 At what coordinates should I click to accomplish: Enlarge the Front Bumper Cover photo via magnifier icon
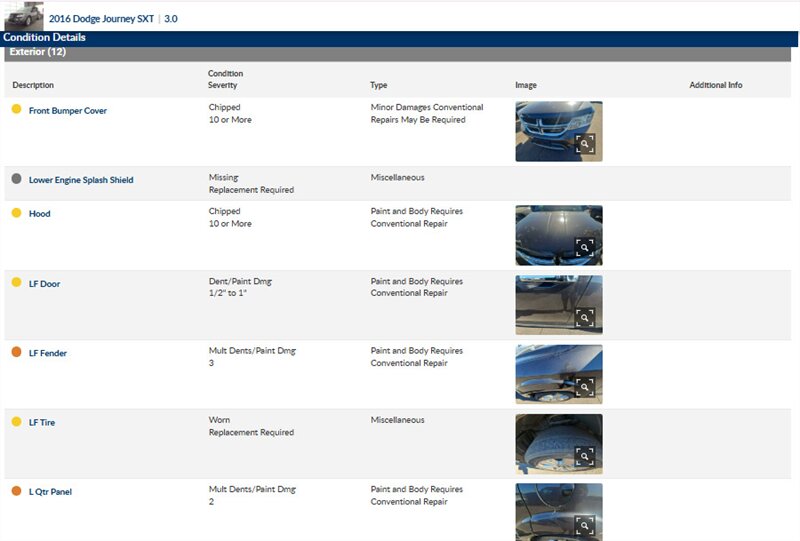click(x=585, y=144)
